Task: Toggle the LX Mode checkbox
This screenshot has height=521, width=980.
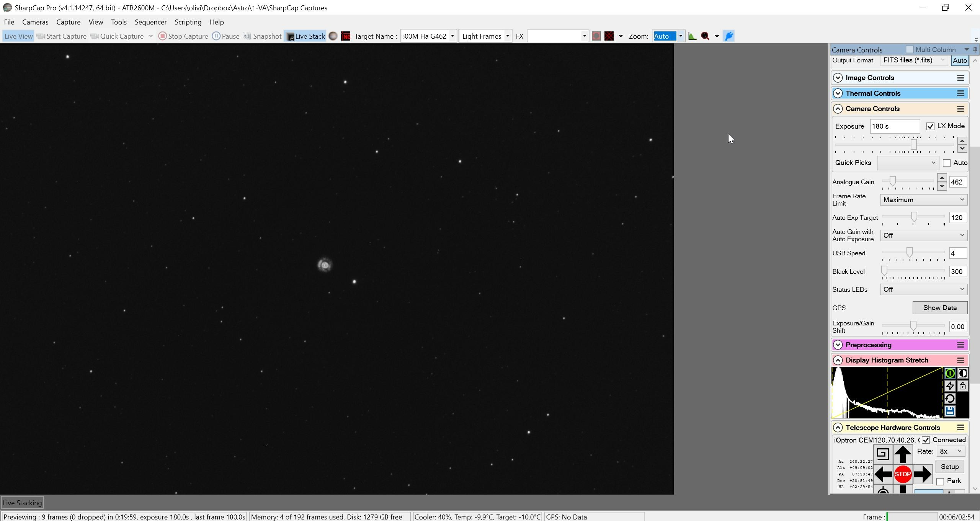Action: [930, 126]
